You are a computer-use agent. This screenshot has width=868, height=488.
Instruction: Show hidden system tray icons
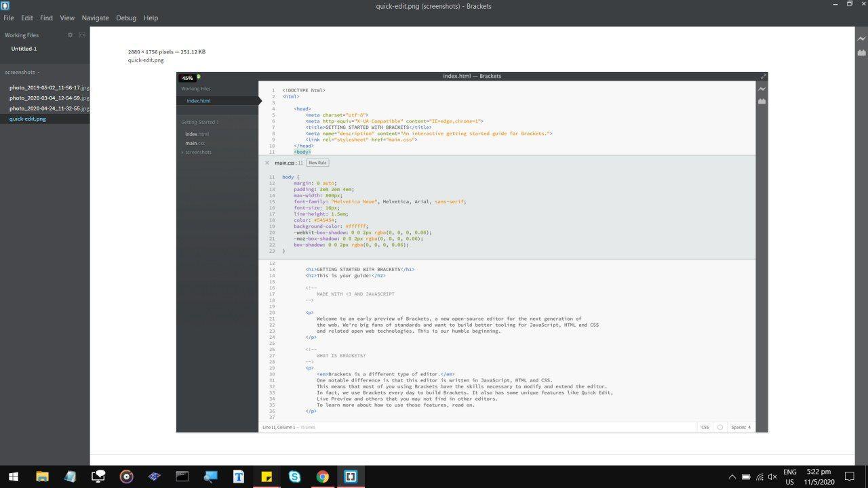[x=732, y=476]
